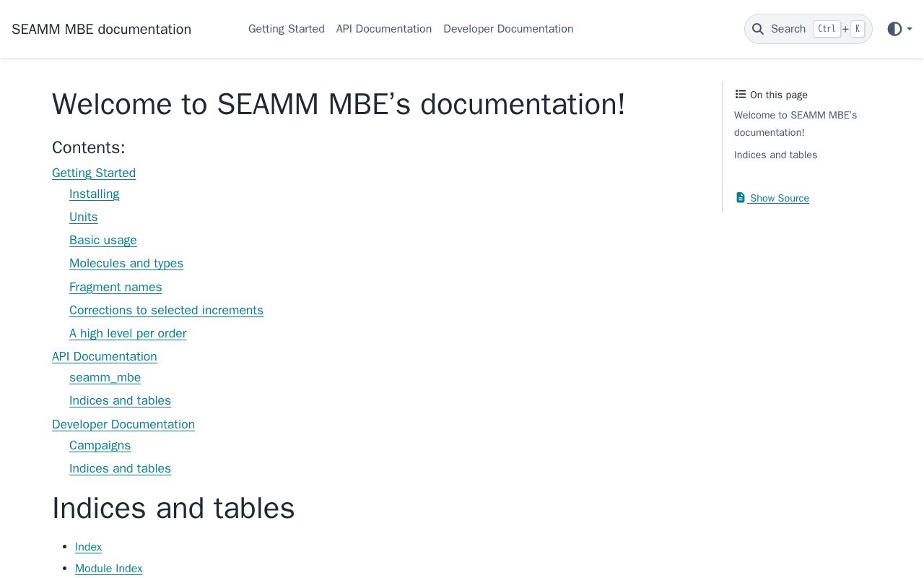924x578 pixels.
Task: Follow Getting Started contents link
Action: 94,173
